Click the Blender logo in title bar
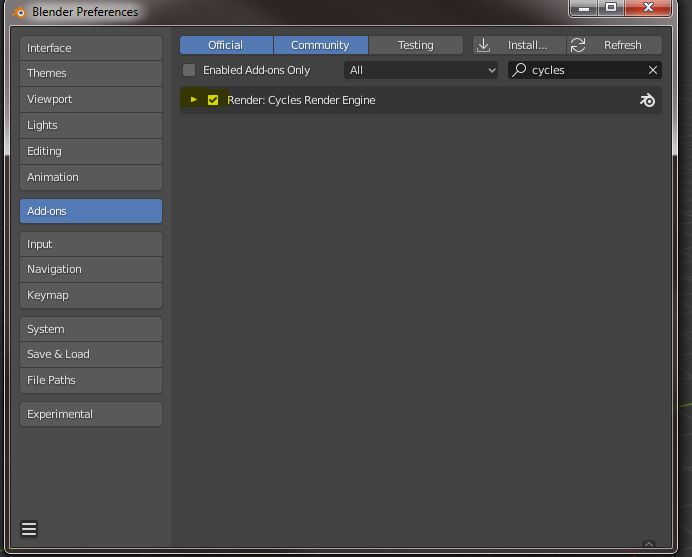This screenshot has width=692, height=557. point(20,12)
